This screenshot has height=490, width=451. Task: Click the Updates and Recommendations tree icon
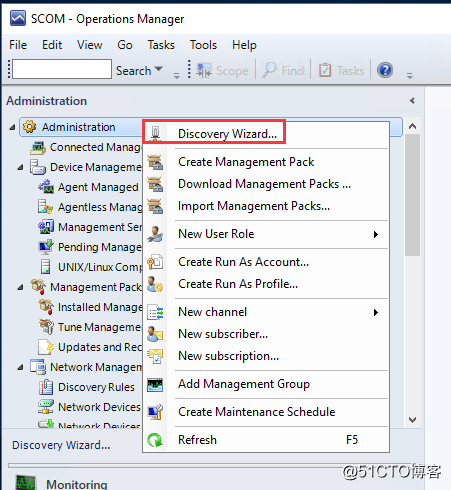(x=46, y=347)
